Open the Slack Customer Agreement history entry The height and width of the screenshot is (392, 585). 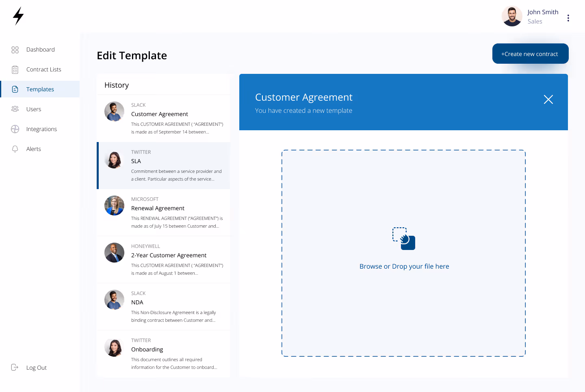[164, 118]
